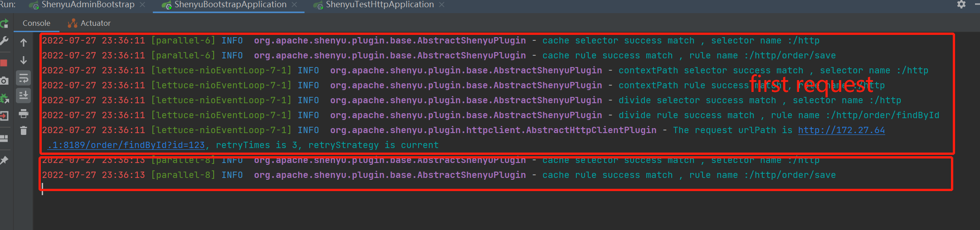The height and width of the screenshot is (230, 980).
Task: Click the wrench settings icon in left strip
Action: point(4,42)
